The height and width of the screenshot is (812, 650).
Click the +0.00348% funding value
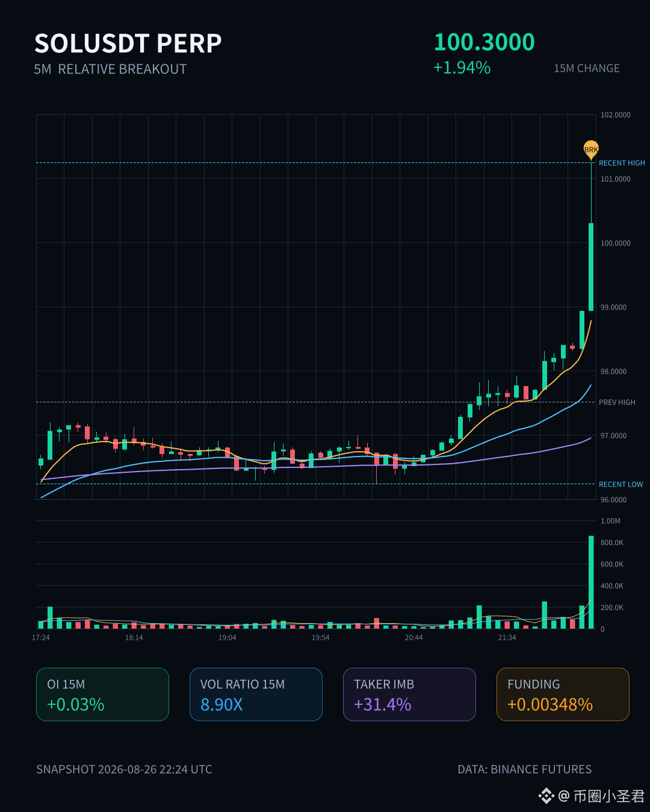tap(550, 704)
